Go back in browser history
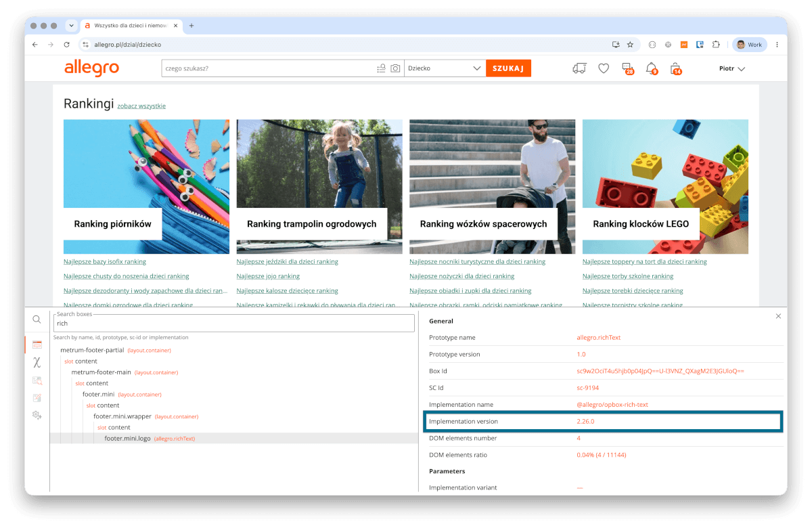This screenshot has width=812, height=528. tap(35, 45)
